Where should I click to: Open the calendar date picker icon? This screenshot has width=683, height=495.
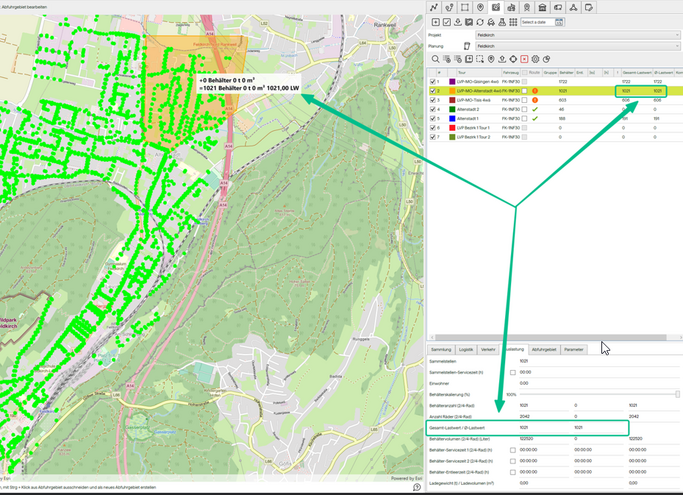pyautogui.click(x=559, y=22)
